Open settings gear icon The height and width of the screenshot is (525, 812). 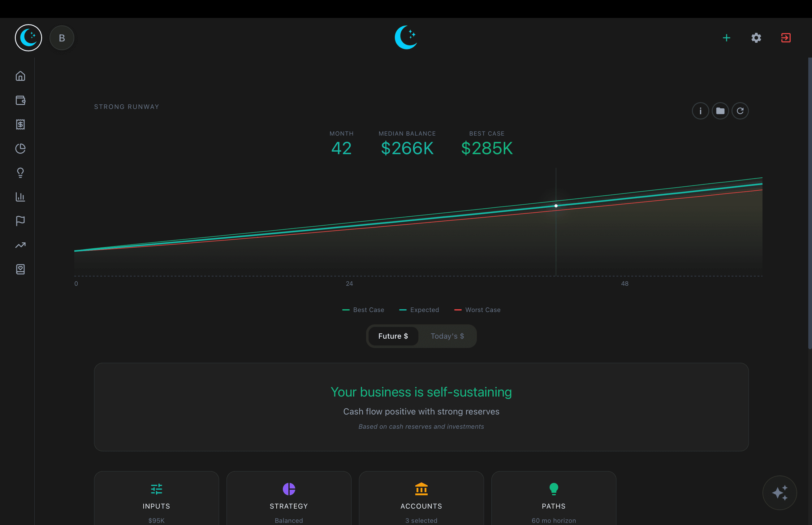click(x=756, y=38)
